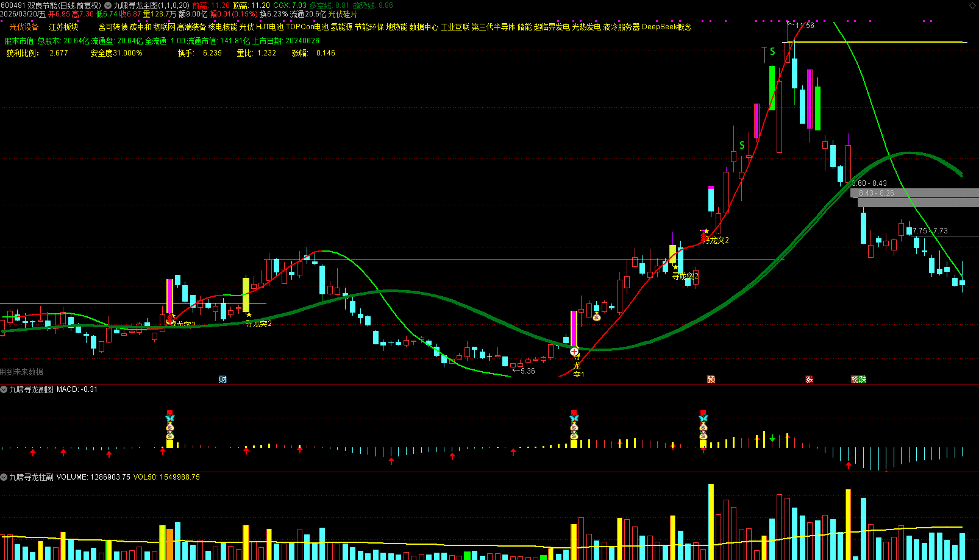Image resolution: width=979 pixels, height=560 pixels.
Task: Click the 预 forecast marker icon
Action: coord(711,380)
